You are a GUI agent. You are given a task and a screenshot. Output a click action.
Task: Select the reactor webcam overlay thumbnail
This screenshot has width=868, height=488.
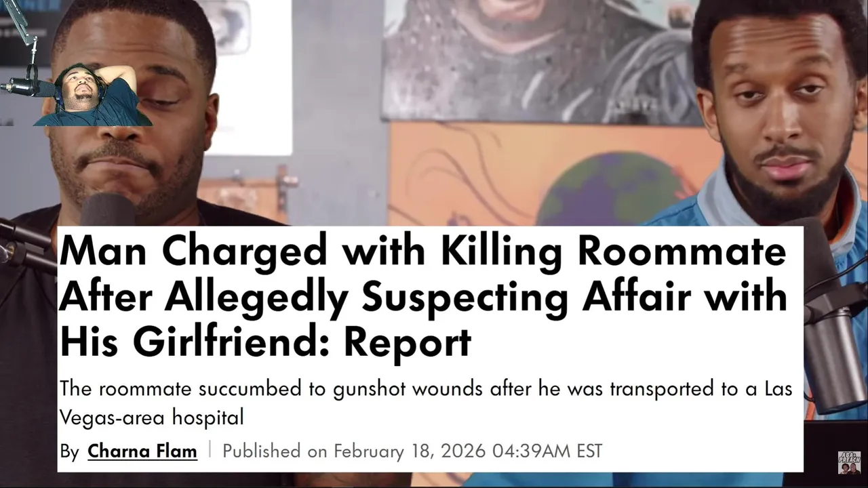pos(93,96)
